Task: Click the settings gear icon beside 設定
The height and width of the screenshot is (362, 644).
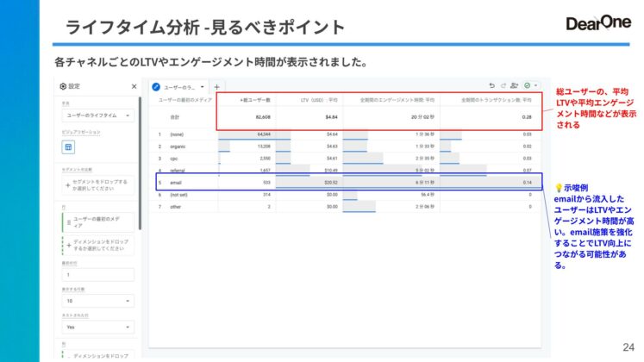Action: pyautogui.click(x=63, y=86)
